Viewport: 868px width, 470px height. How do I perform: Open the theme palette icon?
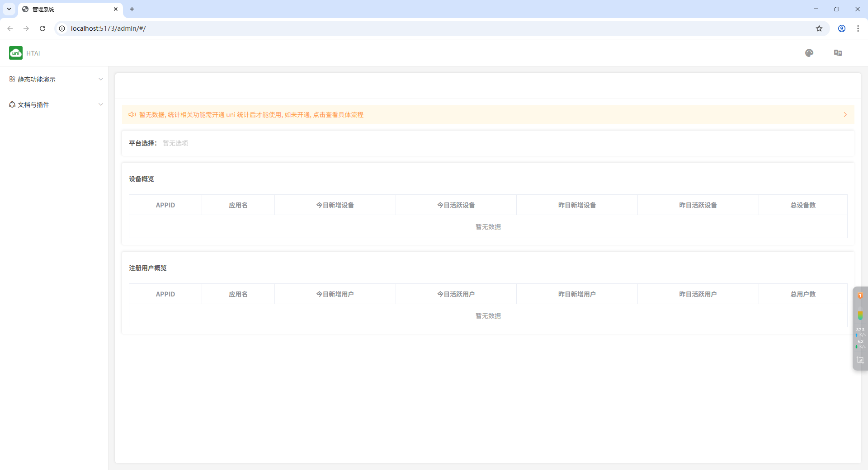tap(809, 53)
